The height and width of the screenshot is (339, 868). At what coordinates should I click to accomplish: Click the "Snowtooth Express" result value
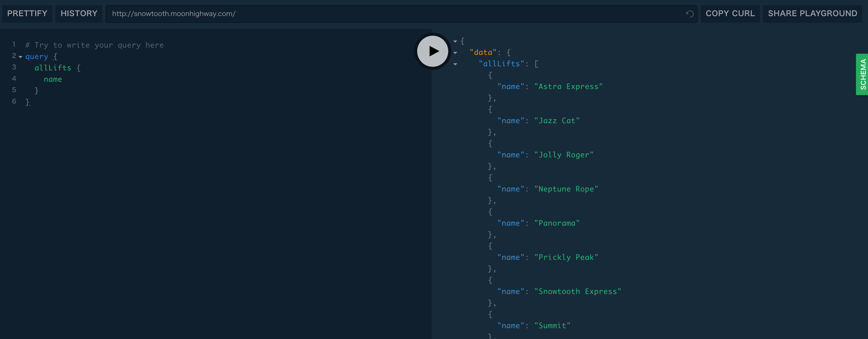(x=578, y=291)
